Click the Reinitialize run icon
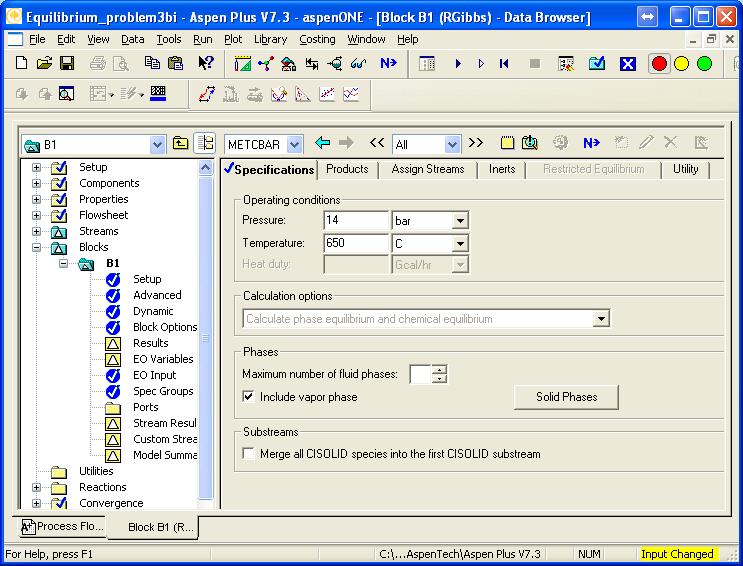743x566 pixels. click(504, 64)
